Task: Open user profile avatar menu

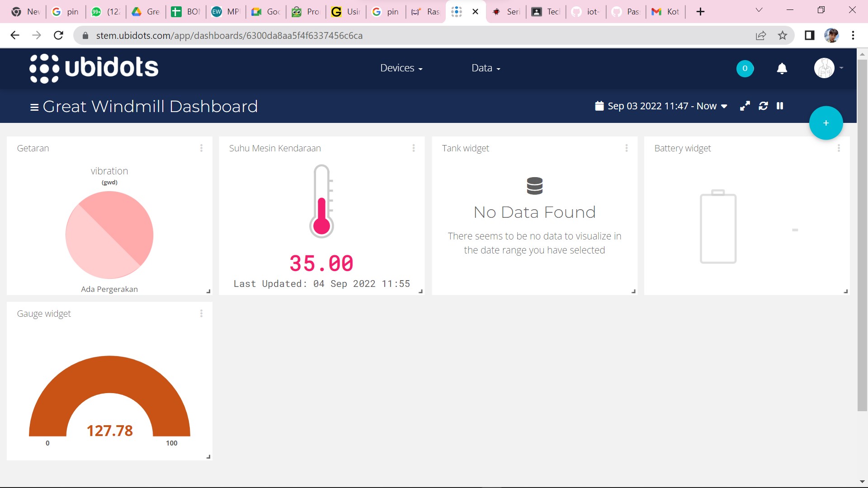Action: point(825,68)
